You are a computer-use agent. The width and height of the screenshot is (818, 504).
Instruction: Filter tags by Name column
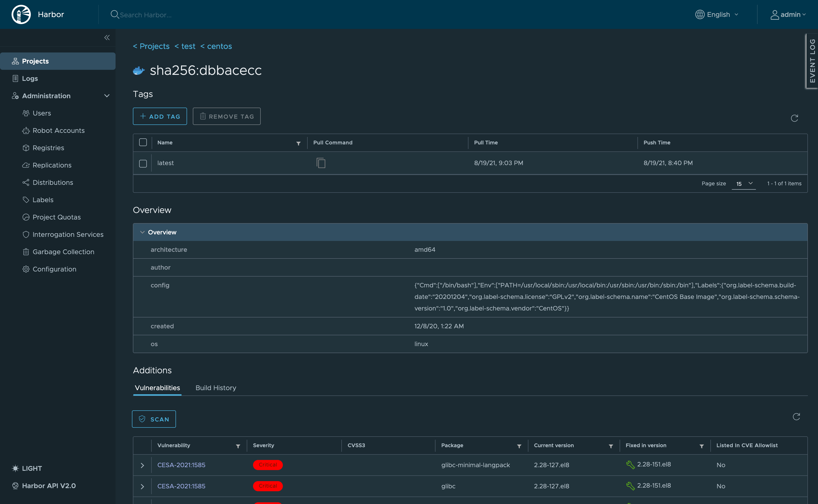click(298, 143)
